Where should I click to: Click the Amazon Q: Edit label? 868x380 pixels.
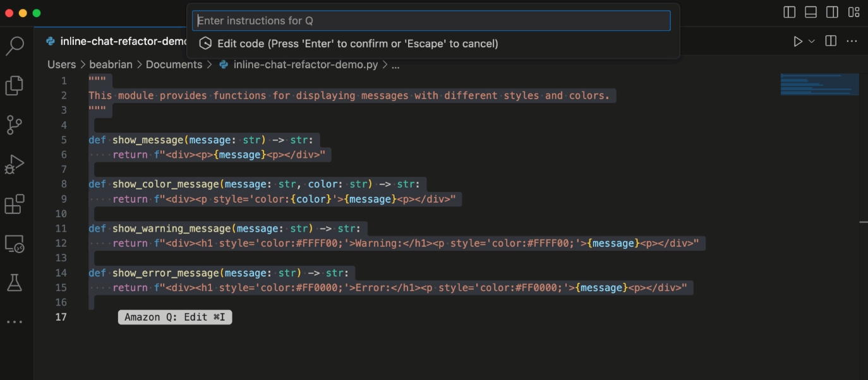174,317
